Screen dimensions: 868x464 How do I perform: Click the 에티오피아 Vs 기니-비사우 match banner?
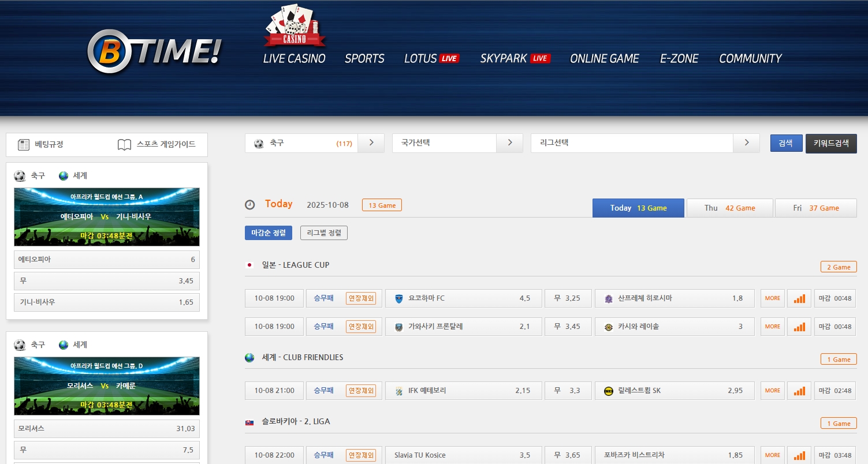tap(106, 217)
